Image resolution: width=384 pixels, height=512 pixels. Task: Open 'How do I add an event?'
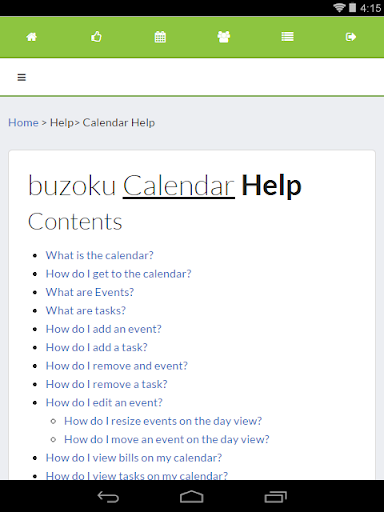tap(104, 329)
